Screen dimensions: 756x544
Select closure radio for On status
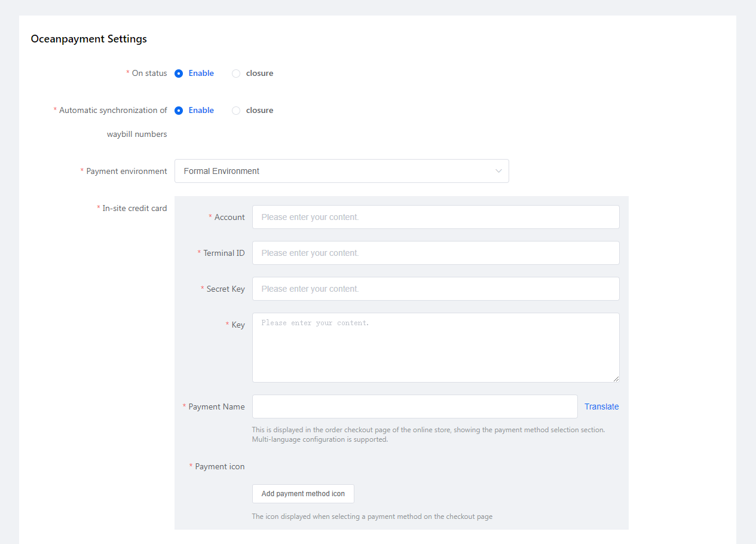coord(236,74)
